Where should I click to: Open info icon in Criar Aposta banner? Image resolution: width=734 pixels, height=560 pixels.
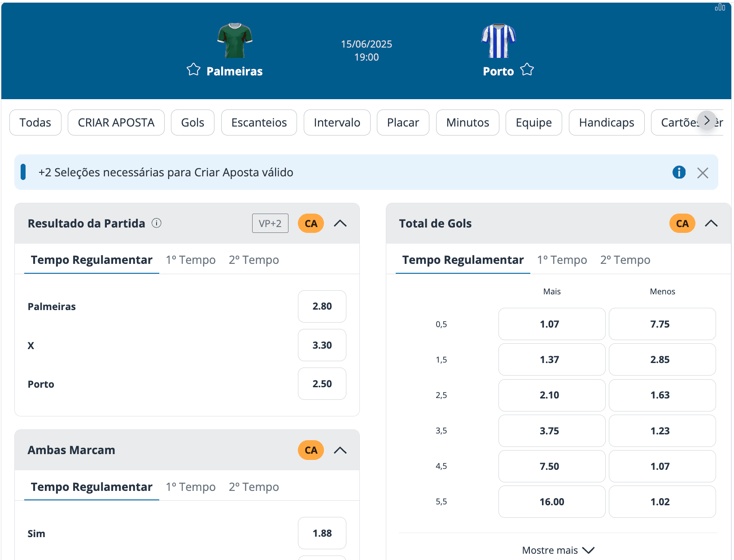click(679, 172)
